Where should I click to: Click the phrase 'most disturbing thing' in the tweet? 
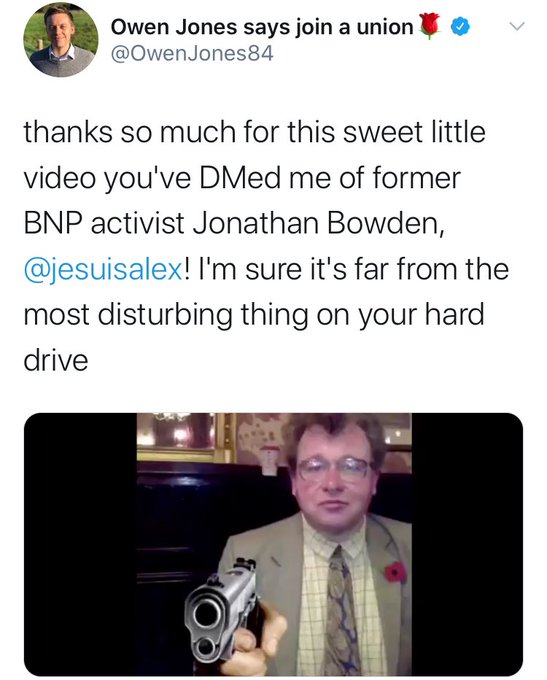pos(165,316)
